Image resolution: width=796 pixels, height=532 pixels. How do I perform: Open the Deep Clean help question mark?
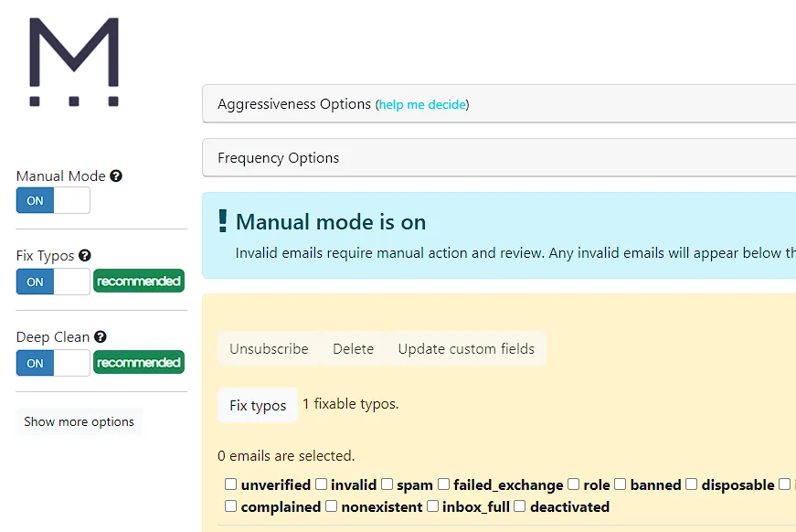point(100,337)
